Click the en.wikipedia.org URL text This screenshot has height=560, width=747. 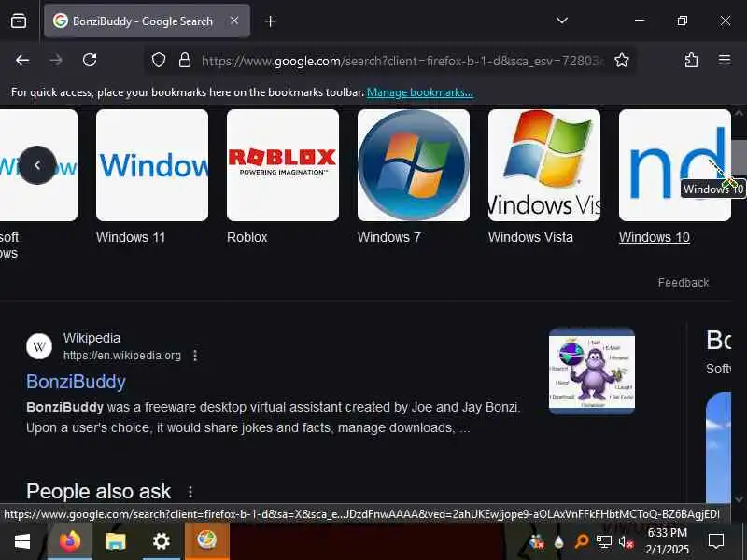(122, 356)
